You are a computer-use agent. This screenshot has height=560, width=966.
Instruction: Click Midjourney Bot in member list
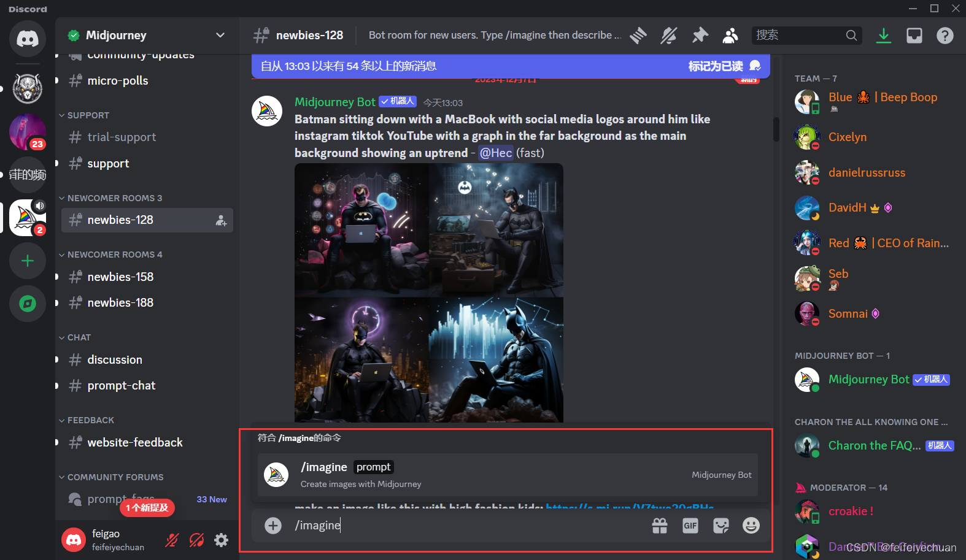pos(874,380)
